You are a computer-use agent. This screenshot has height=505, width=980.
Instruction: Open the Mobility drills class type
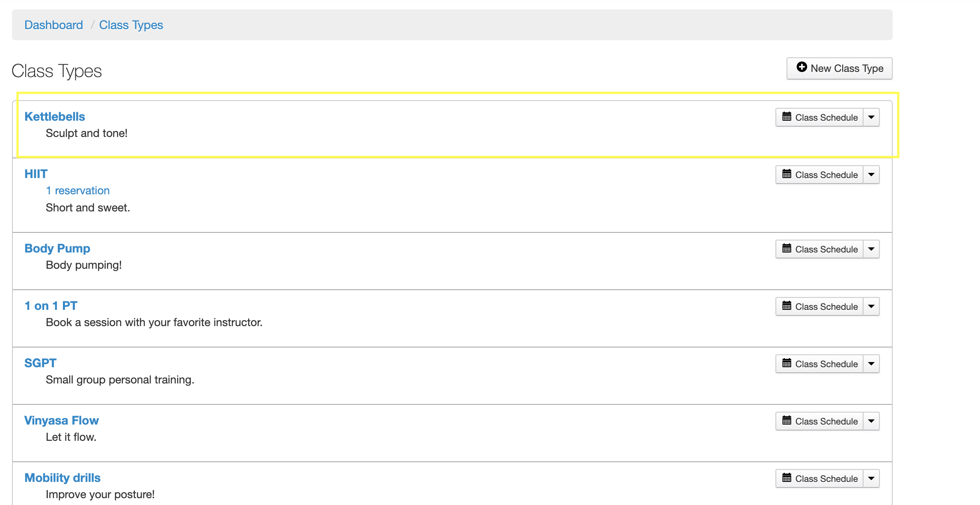click(62, 478)
